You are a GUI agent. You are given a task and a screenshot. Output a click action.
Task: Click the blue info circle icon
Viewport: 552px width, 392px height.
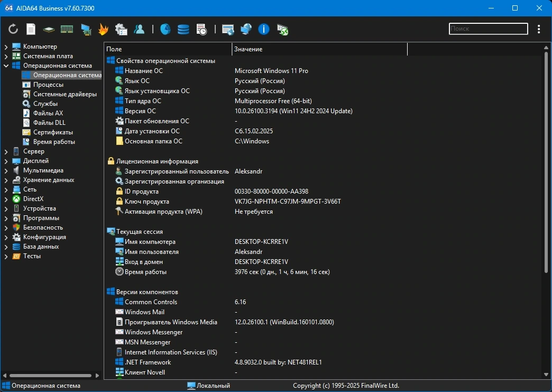[x=263, y=29]
